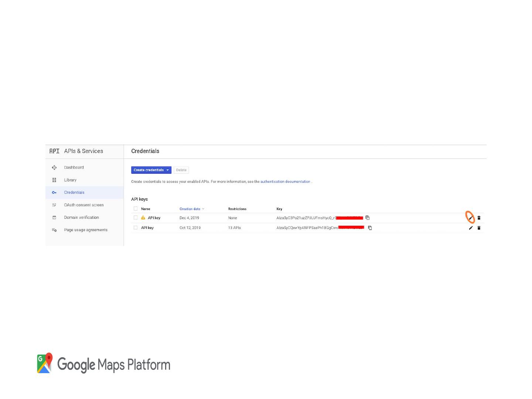532x399 pixels.
Task: Click the 'API keys' section heading
Action: 140,199
